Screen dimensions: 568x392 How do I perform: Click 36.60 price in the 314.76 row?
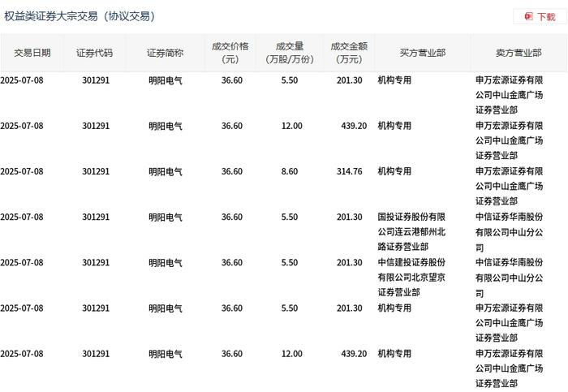click(232, 171)
